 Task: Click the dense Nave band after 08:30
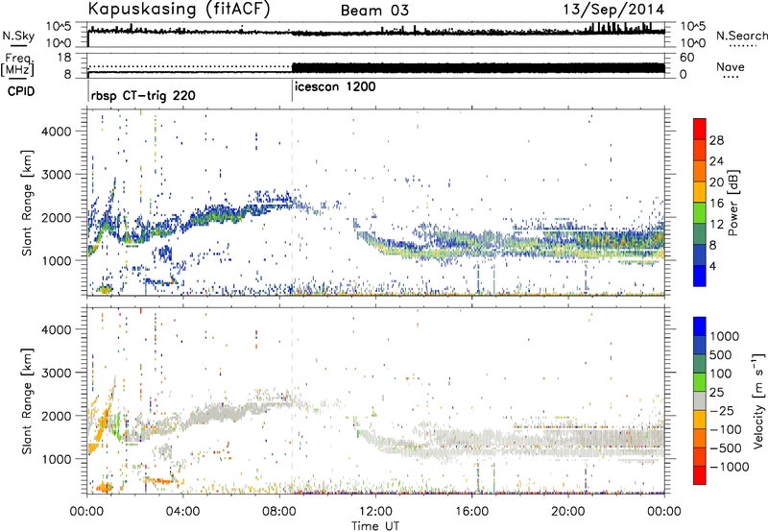(478, 68)
